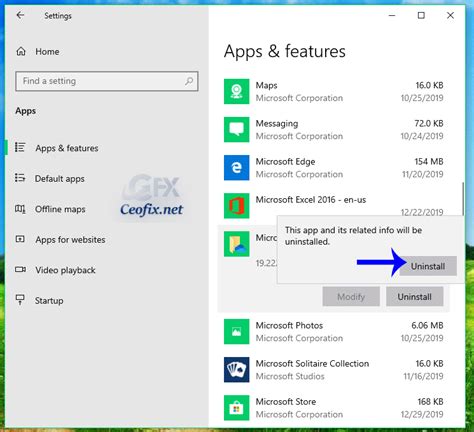Open Home from the house icon
Viewport: 474px width, 432px height.
point(21,51)
